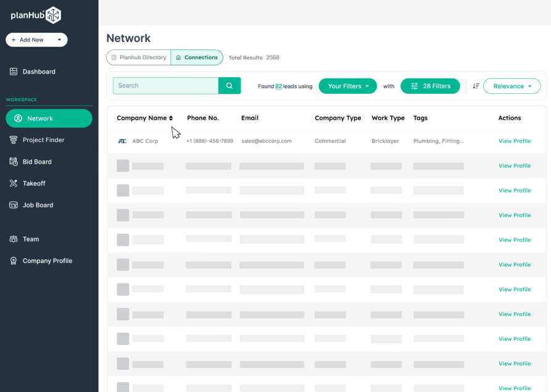Image resolution: width=551 pixels, height=392 pixels.
Task: Open Company Profile in the sidebar
Action: point(47,261)
